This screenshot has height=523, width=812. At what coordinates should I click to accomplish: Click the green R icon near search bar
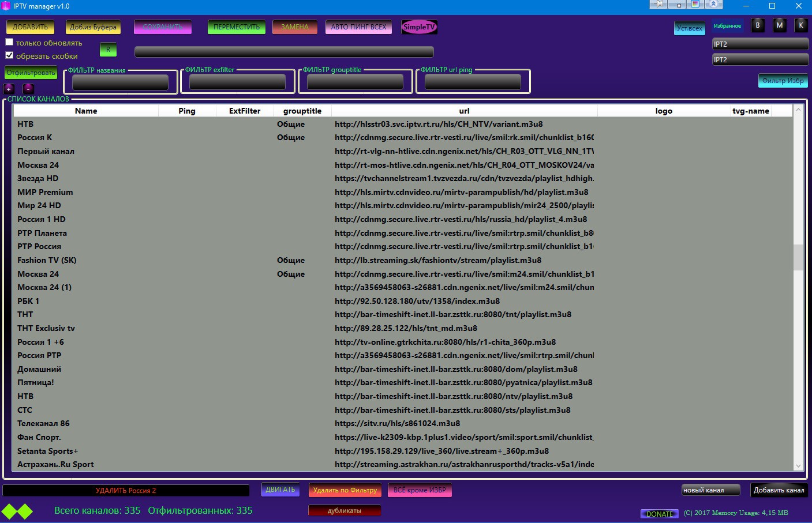point(107,50)
